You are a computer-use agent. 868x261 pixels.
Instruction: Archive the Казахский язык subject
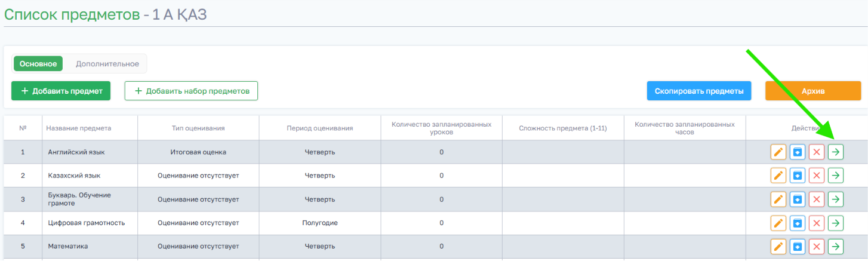click(x=798, y=175)
